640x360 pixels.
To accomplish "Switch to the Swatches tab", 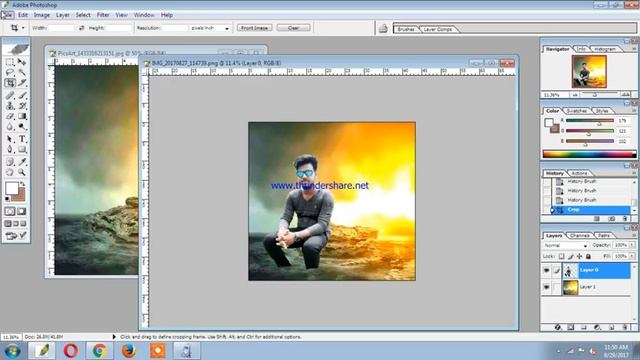I will (577, 111).
